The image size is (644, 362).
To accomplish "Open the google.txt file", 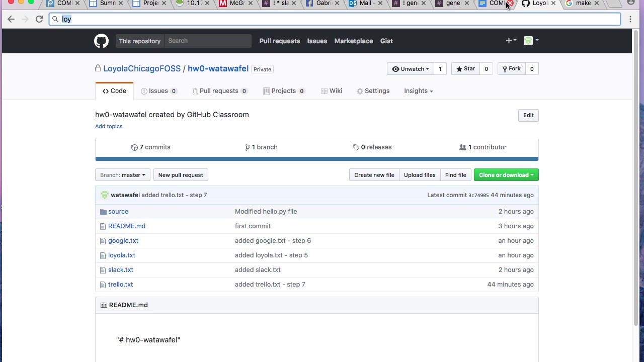I will pos(123,241).
